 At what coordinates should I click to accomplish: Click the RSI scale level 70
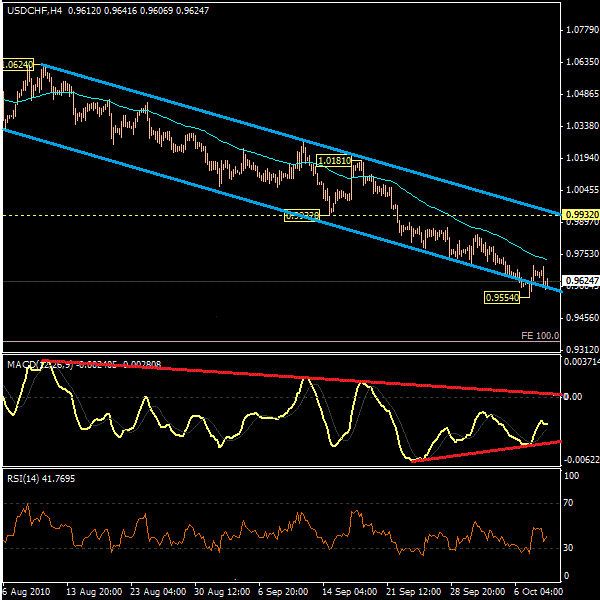click(x=569, y=503)
